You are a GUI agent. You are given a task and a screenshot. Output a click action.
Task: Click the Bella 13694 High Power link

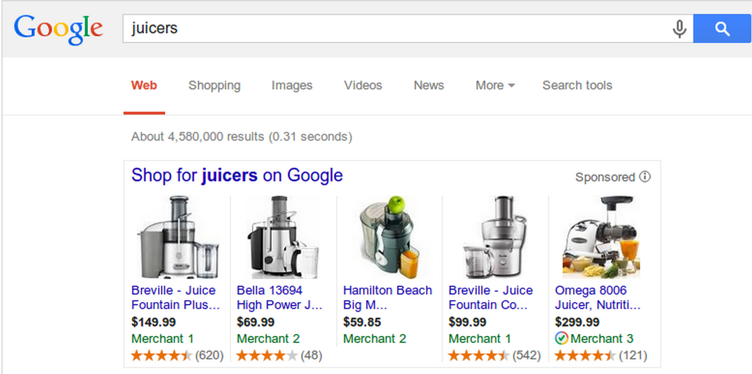(280, 298)
